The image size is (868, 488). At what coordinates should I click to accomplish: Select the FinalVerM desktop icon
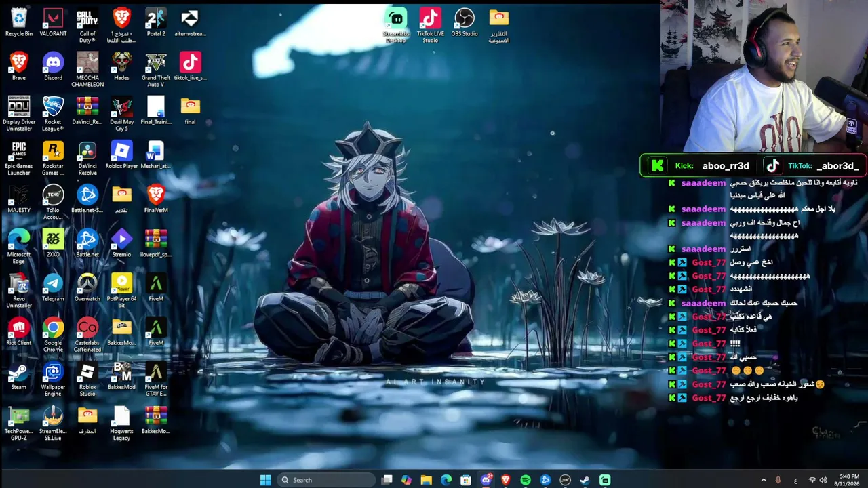(156, 199)
